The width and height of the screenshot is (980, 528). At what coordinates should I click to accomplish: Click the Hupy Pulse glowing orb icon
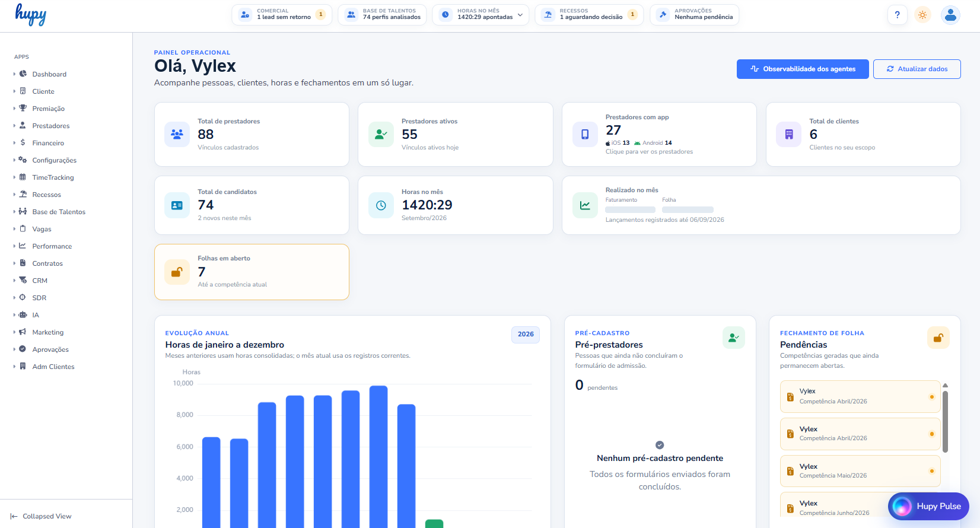[x=902, y=506]
